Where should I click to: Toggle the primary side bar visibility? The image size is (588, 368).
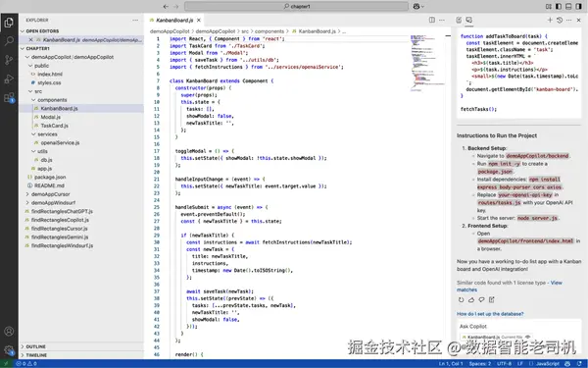559,7
